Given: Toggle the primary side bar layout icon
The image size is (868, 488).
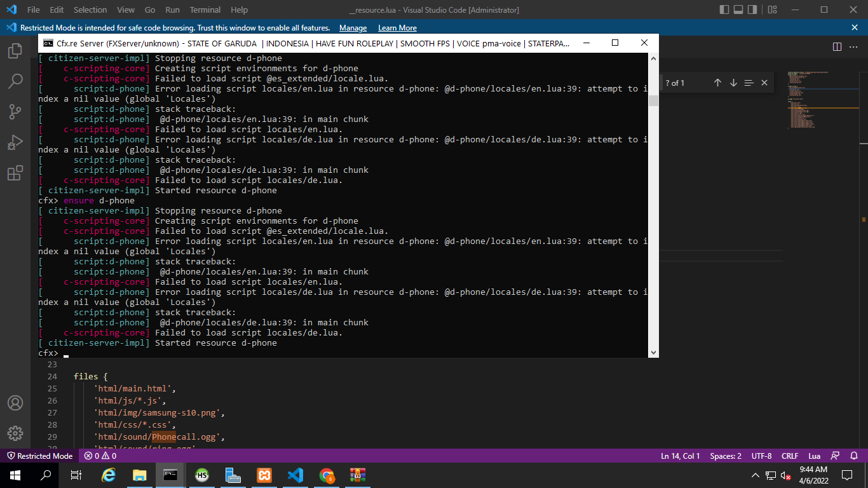Looking at the screenshot, I should [724, 10].
